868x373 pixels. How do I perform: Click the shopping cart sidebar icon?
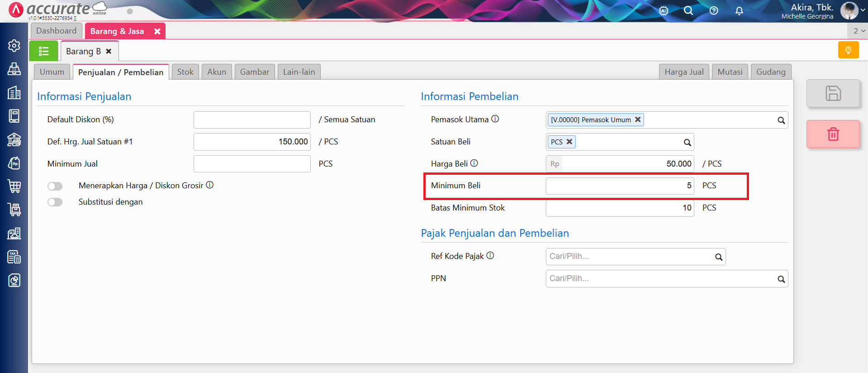pyautogui.click(x=14, y=186)
